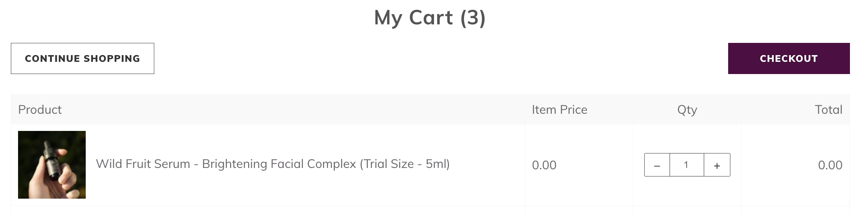This screenshot has height=214, width=868.
Task: Click the Total column header
Action: tap(828, 110)
